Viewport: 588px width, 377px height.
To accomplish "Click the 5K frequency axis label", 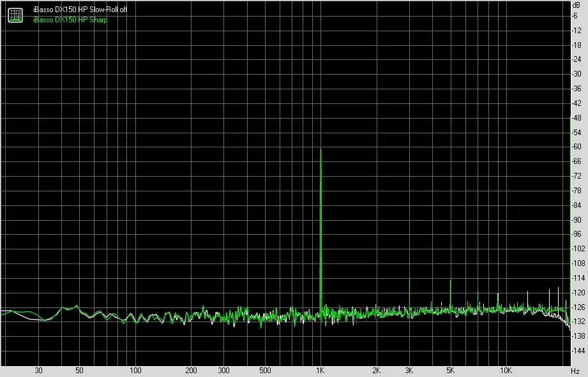I will 450,370.
